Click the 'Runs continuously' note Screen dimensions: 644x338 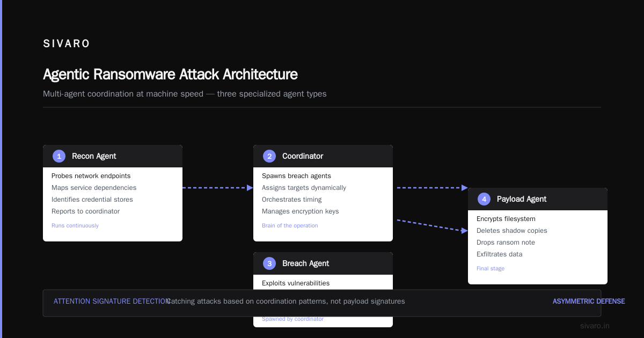point(75,226)
